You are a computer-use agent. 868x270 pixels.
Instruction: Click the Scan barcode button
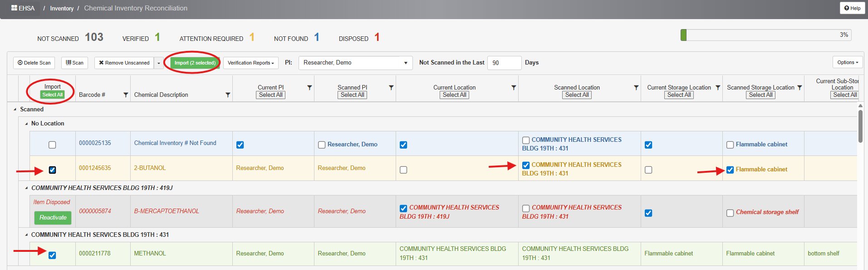pos(74,63)
